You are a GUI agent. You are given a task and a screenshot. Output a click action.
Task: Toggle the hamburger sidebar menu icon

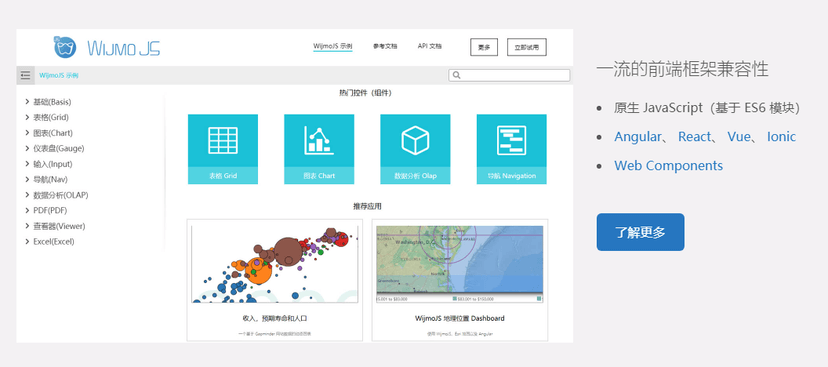click(25, 76)
